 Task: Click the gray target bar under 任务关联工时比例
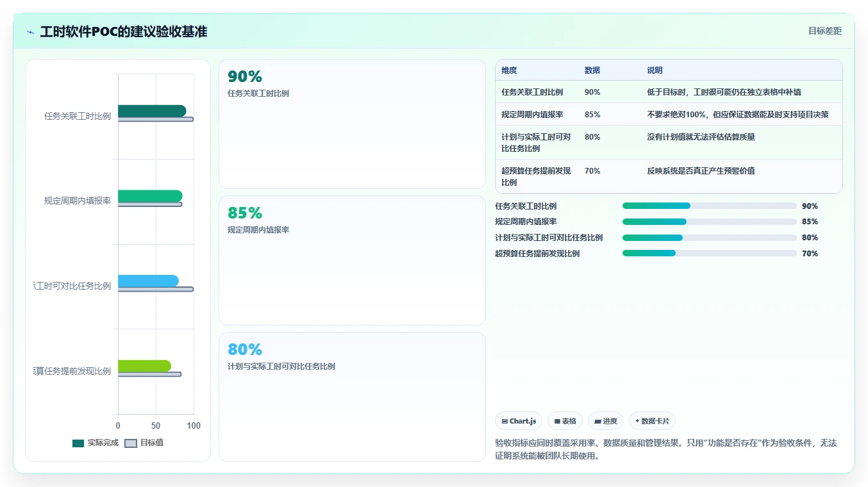click(x=156, y=119)
